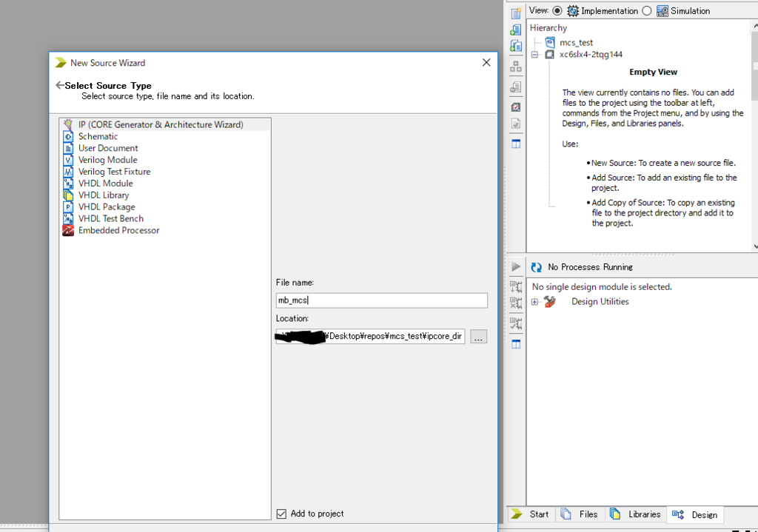Switch to the Files tab

pos(580,514)
